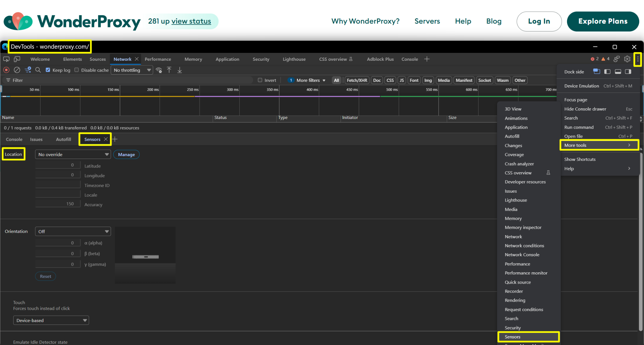Click the Name column header
The height and width of the screenshot is (345, 644).
point(107,117)
